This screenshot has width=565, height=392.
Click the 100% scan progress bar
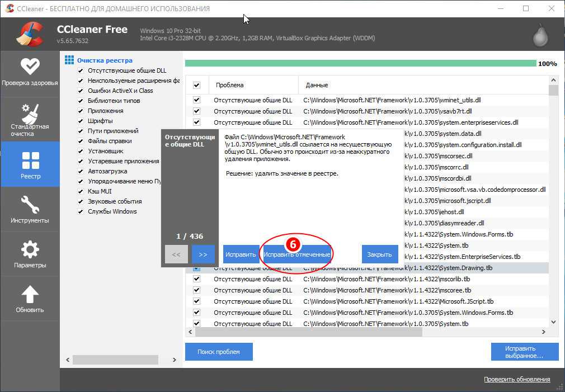point(360,63)
